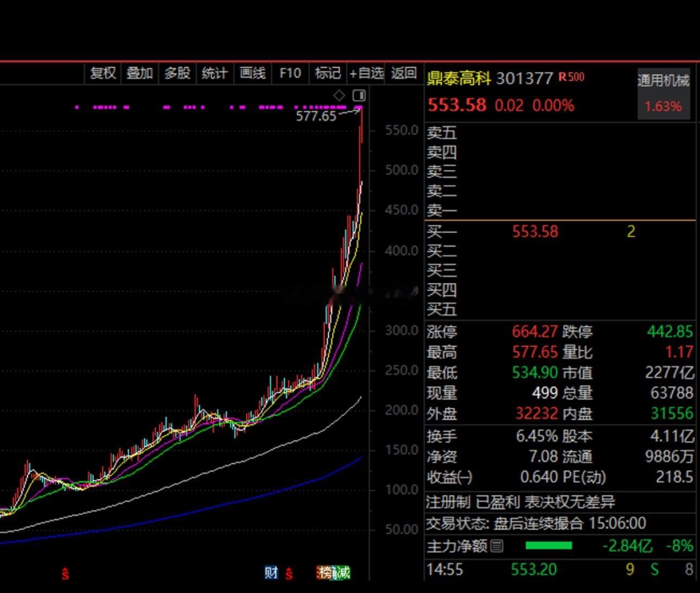
Task: Click the green 主力净额 flow bar
Action: pos(549,545)
